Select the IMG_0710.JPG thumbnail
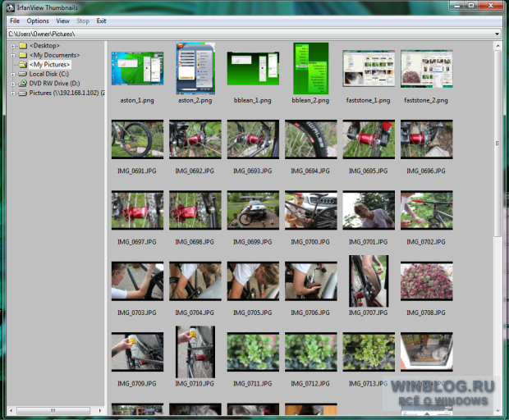 click(195, 352)
